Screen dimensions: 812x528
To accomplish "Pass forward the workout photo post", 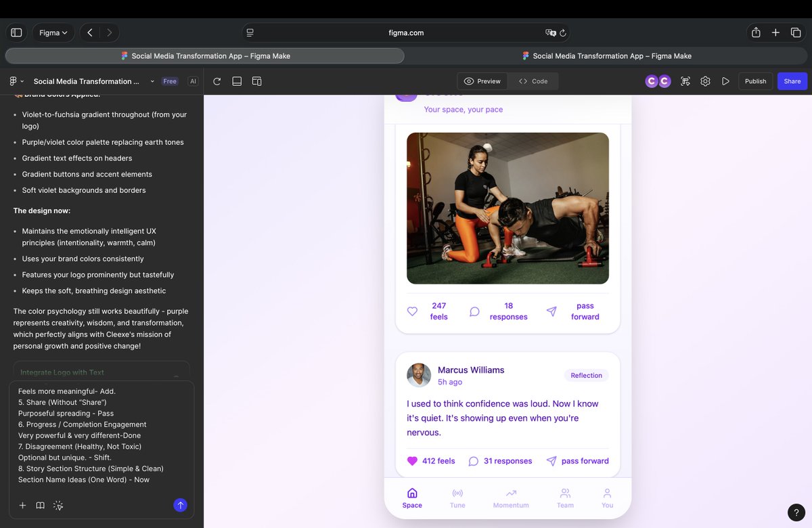I will 574,311.
